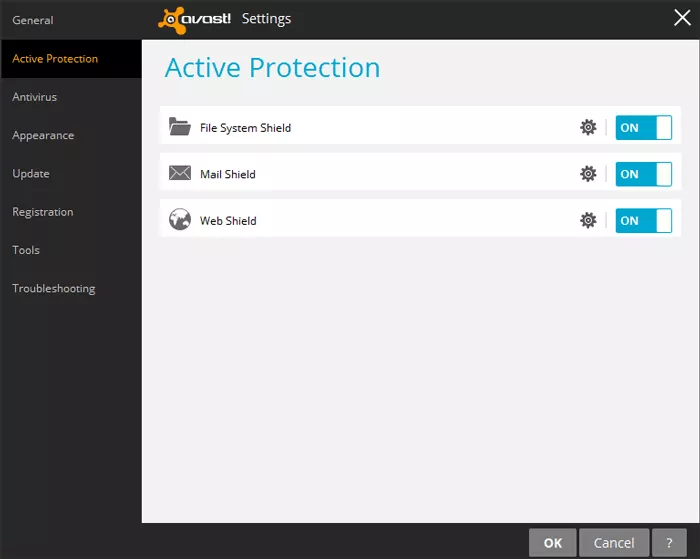This screenshot has height=559, width=700.
Task: Click the Mail Shield label
Action: click(228, 174)
